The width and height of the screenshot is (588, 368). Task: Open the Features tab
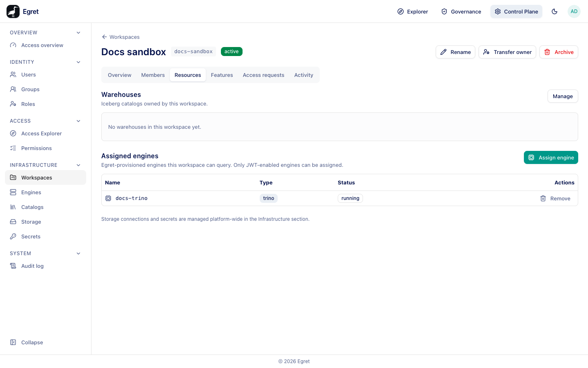click(x=222, y=75)
